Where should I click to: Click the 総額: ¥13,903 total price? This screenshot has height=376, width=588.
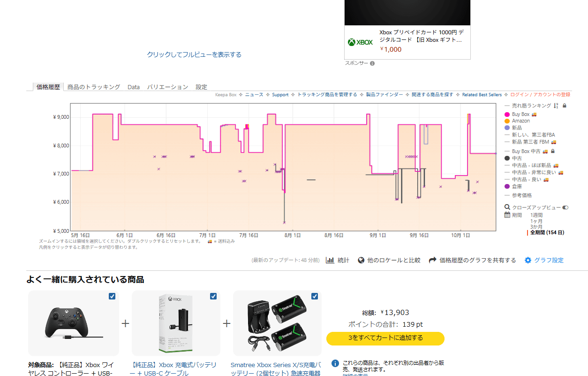pos(385,313)
